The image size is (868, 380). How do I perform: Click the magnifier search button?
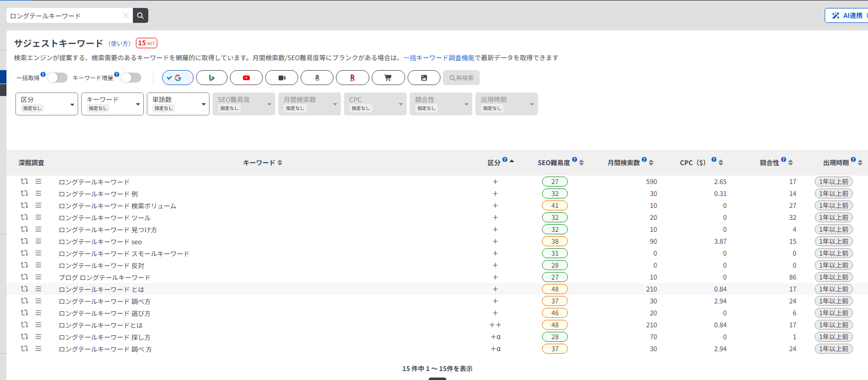point(140,15)
